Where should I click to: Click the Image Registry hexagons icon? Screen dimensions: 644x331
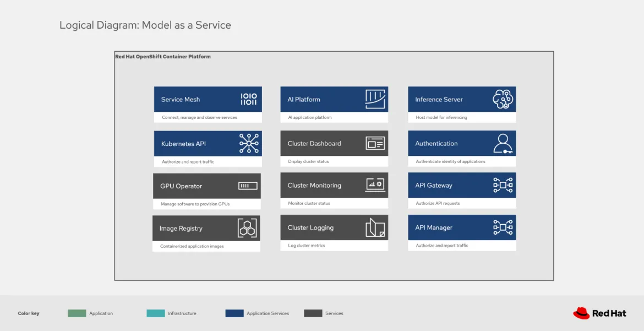coord(247,228)
